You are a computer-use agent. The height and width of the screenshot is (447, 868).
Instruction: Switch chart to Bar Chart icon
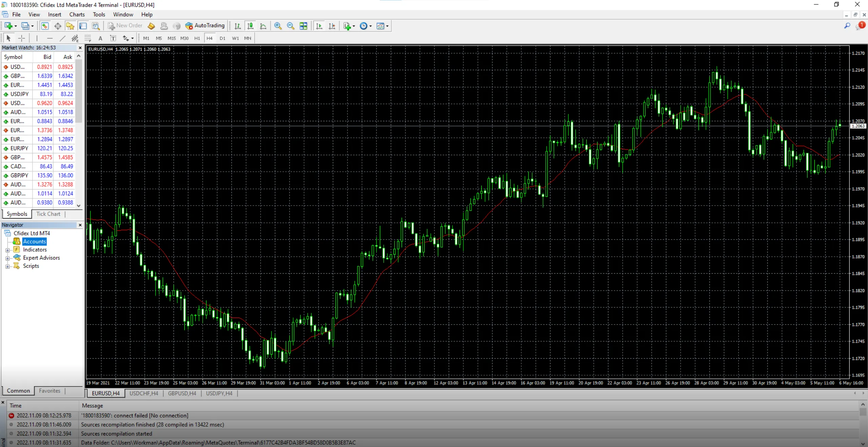[238, 26]
